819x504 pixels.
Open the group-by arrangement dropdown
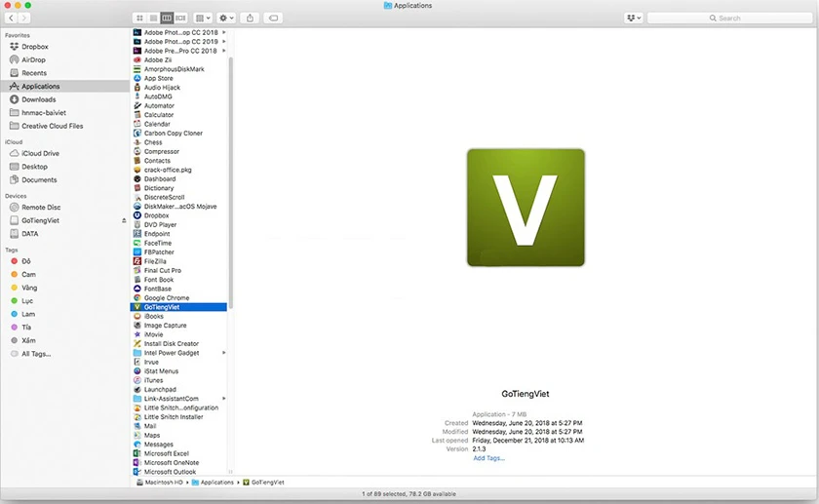(x=203, y=18)
